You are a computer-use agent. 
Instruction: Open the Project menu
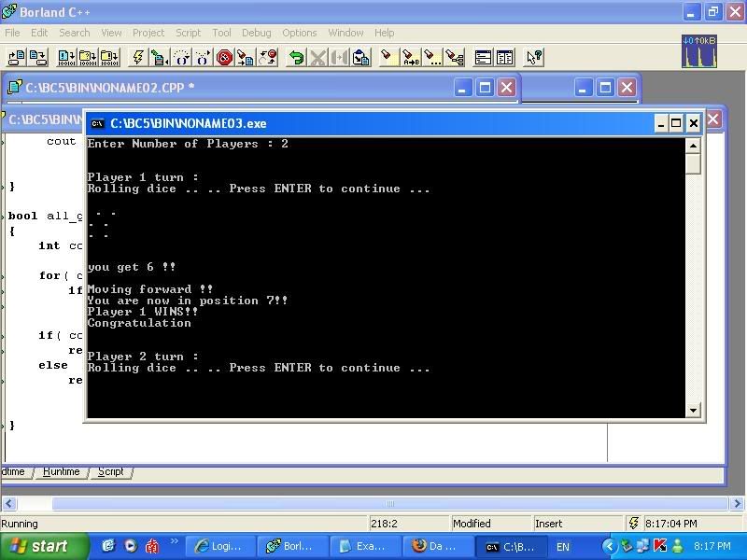click(148, 33)
